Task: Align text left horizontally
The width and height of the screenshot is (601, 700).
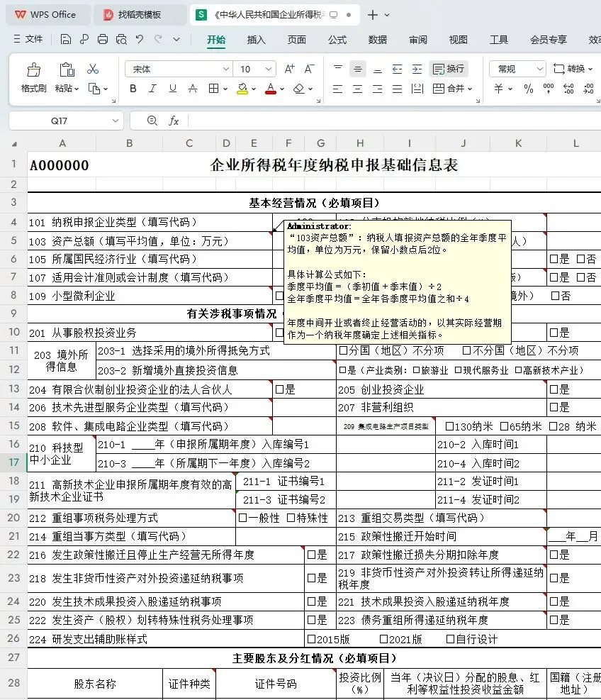Action: (338, 89)
